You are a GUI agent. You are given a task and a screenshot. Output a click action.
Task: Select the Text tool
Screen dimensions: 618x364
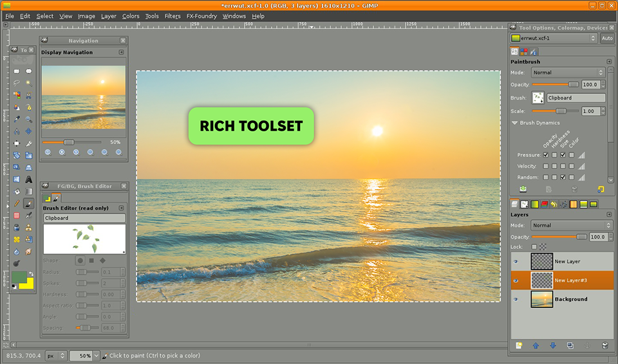coord(29,179)
